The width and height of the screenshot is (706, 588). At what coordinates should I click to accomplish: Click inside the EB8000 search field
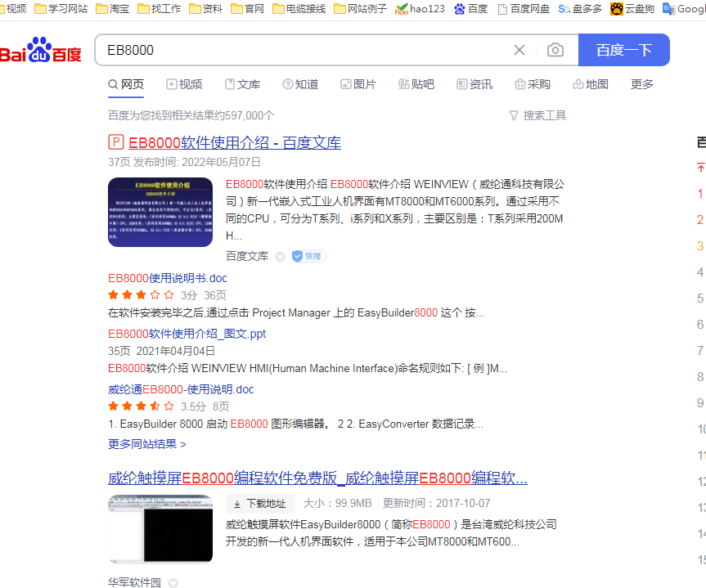(303, 50)
